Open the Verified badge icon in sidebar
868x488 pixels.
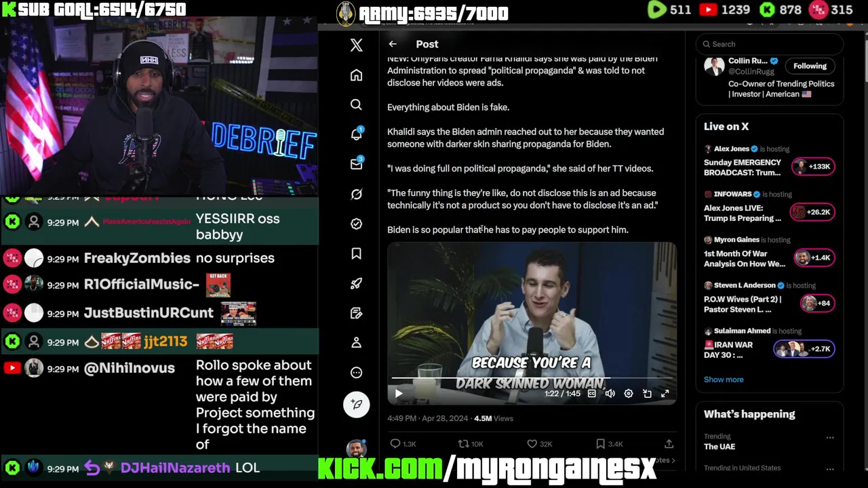point(356,224)
